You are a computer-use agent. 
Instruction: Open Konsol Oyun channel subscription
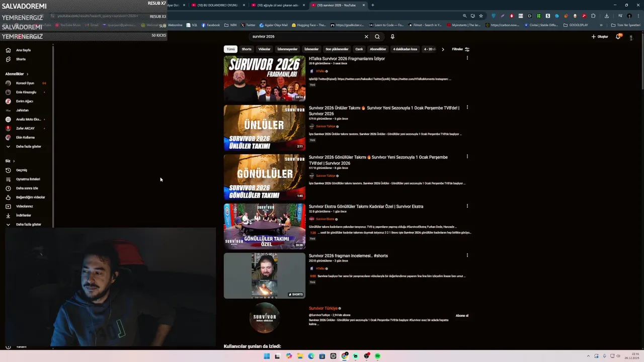(25, 83)
